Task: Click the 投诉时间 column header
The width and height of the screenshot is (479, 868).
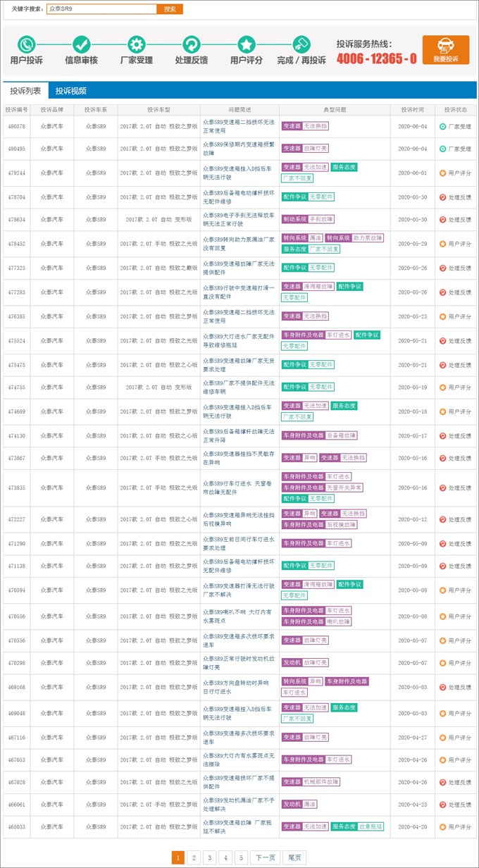Action: 413,110
